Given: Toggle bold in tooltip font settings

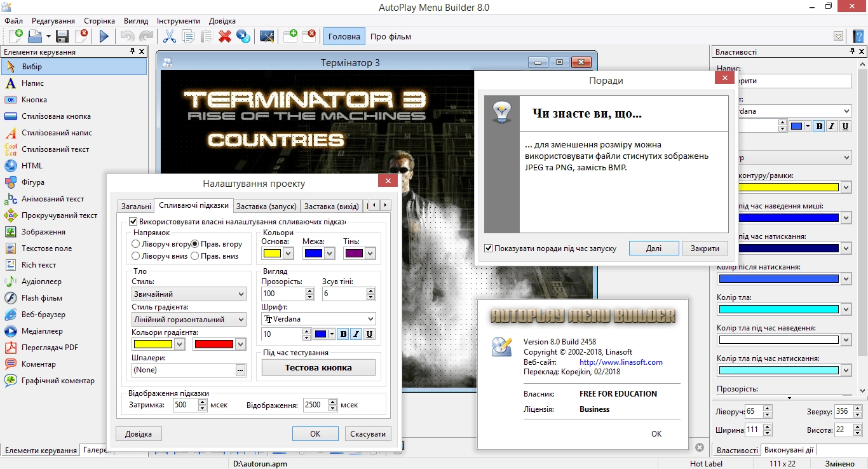Looking at the screenshot, I should pos(342,334).
